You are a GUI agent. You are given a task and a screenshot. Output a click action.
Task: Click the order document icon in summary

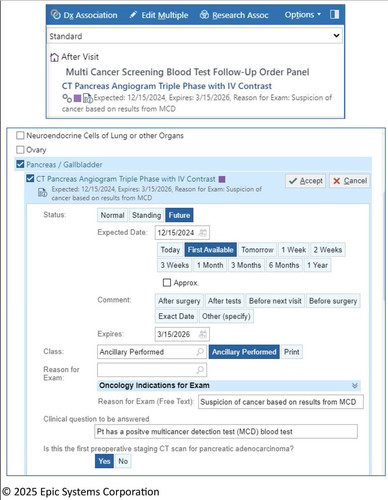click(88, 98)
